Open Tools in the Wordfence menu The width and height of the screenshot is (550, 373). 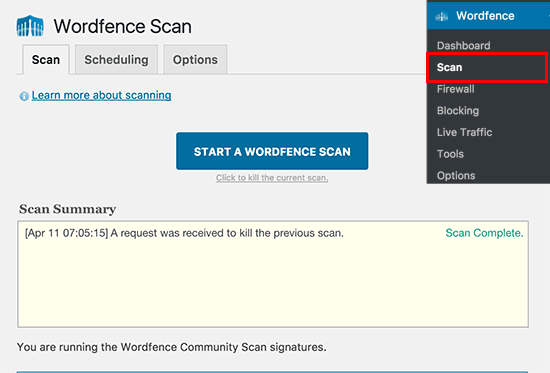point(450,154)
